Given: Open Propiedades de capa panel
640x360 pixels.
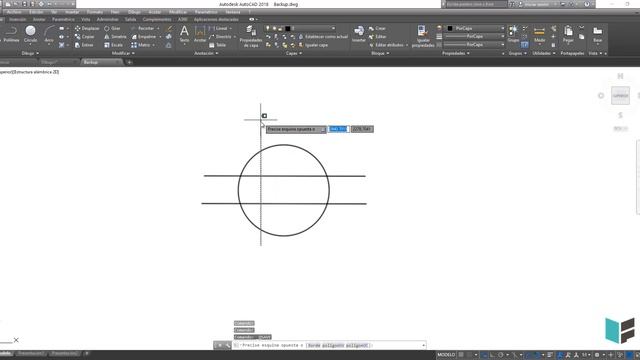Looking at the screenshot, I should point(251,36).
